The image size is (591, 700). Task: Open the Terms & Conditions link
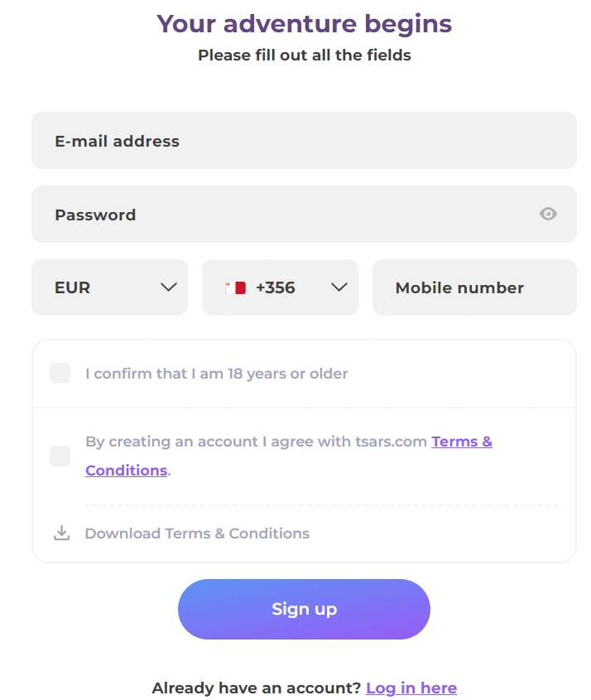point(462,442)
